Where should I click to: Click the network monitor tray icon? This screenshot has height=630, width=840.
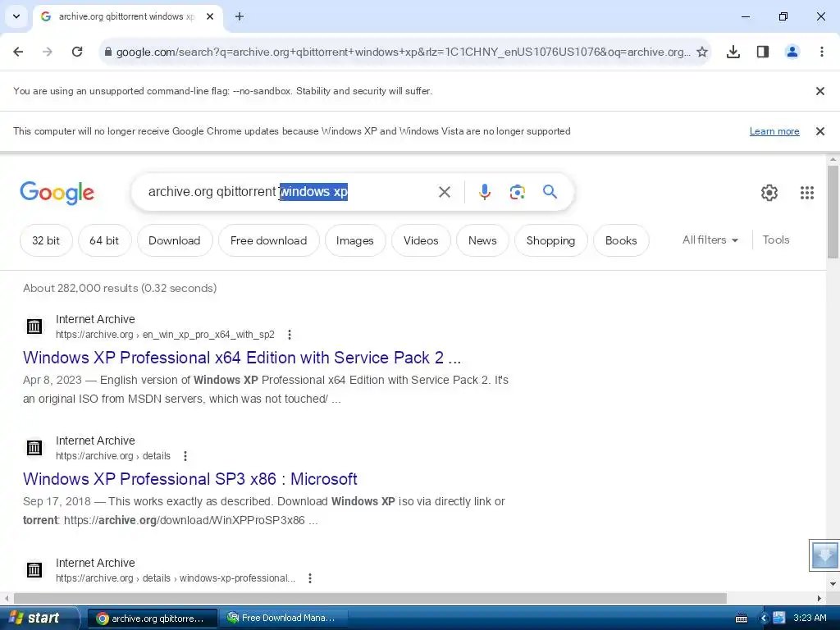[779, 618]
